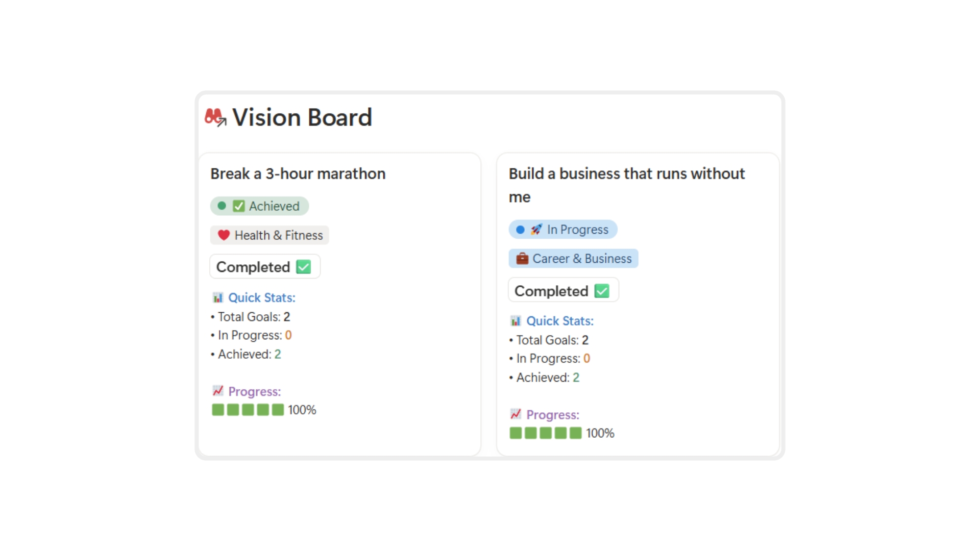Image resolution: width=980 pixels, height=551 pixels.
Task: Select the In Progress status tag
Action: tap(563, 230)
